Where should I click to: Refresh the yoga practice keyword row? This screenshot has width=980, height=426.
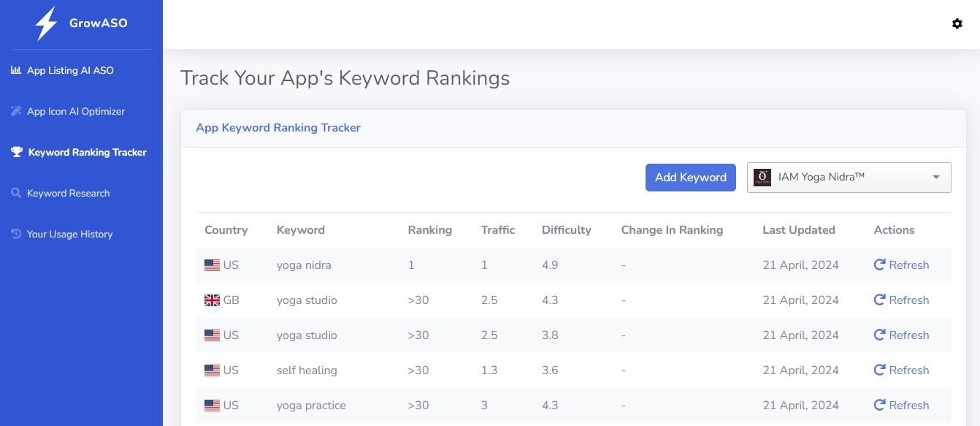click(x=901, y=406)
